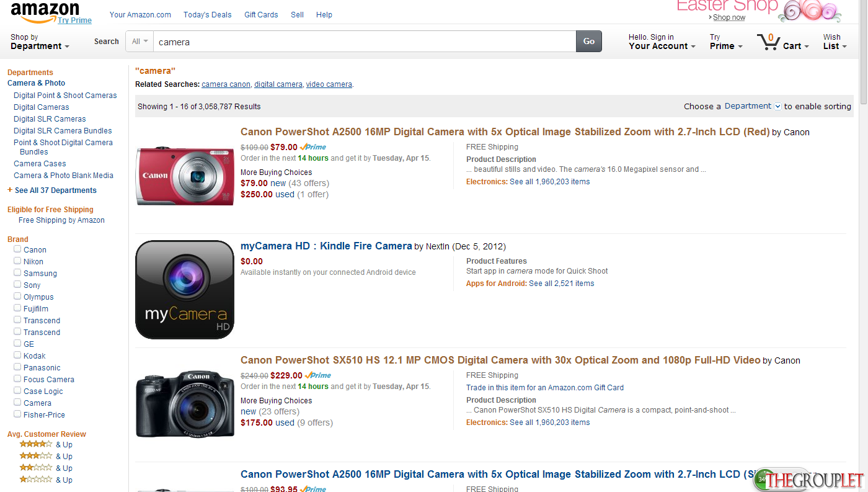Viewport: 868px width, 492px height.
Task: Click 'Trade in this item' gift card link
Action: coord(545,387)
